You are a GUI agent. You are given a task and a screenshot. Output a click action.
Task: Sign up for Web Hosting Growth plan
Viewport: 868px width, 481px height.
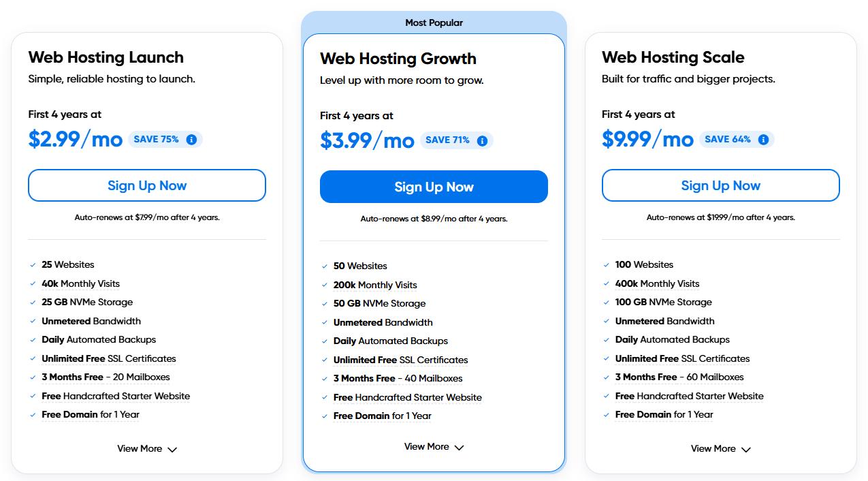[x=434, y=187]
